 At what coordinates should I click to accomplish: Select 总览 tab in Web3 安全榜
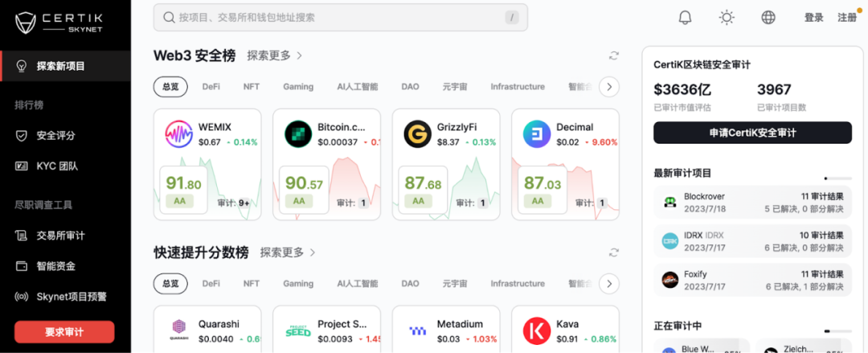click(x=170, y=87)
